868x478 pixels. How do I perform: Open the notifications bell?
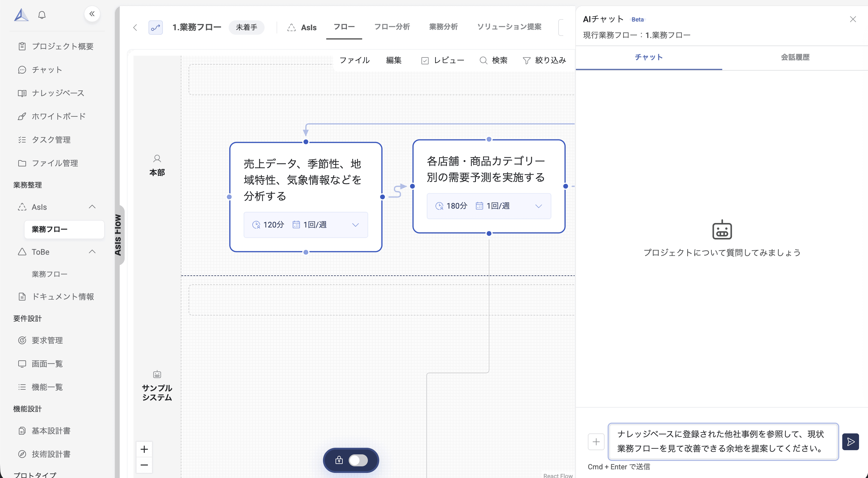tap(42, 15)
